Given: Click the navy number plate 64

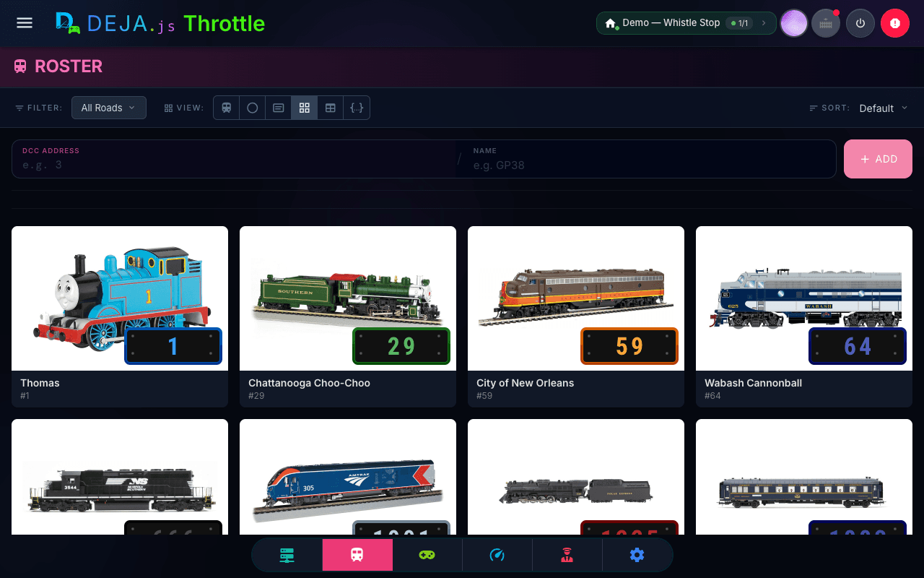Looking at the screenshot, I should pos(858,346).
